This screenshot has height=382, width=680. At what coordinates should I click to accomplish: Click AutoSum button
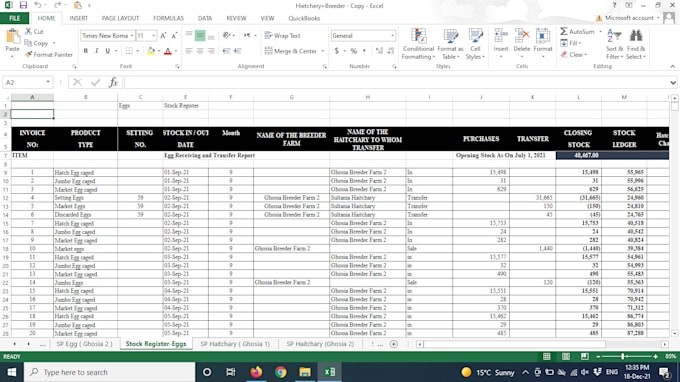[578, 32]
